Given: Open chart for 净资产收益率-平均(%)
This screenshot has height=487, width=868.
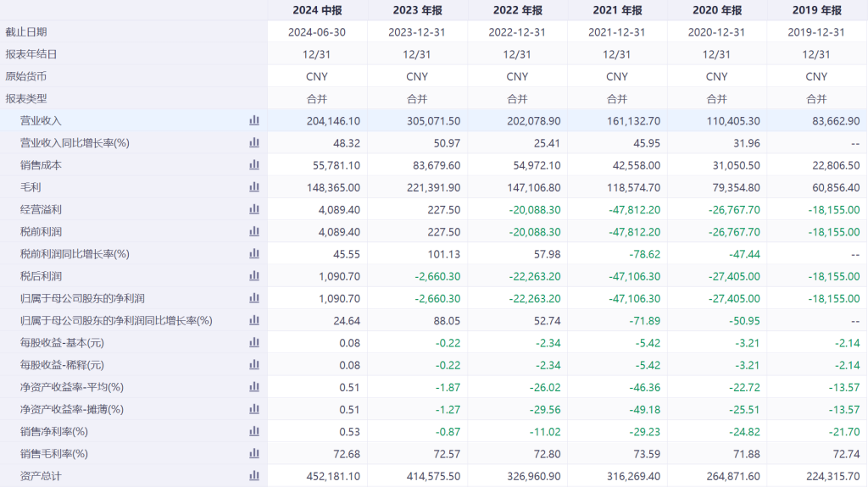Looking at the screenshot, I should click(x=253, y=387).
